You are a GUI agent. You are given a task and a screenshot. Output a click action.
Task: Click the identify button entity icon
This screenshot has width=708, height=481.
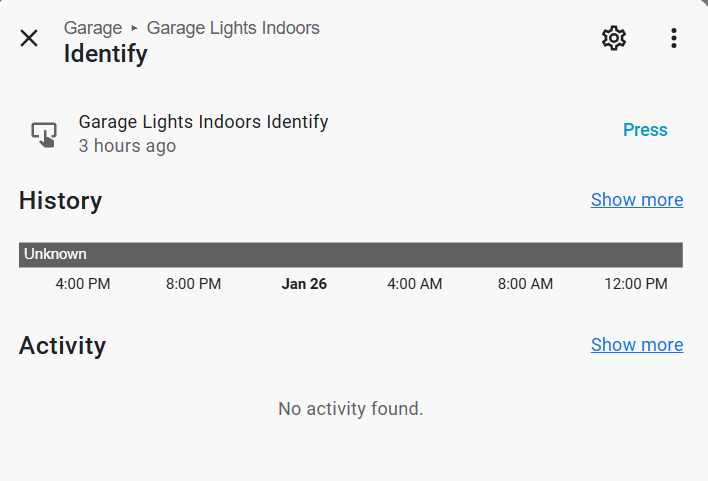tap(44, 134)
